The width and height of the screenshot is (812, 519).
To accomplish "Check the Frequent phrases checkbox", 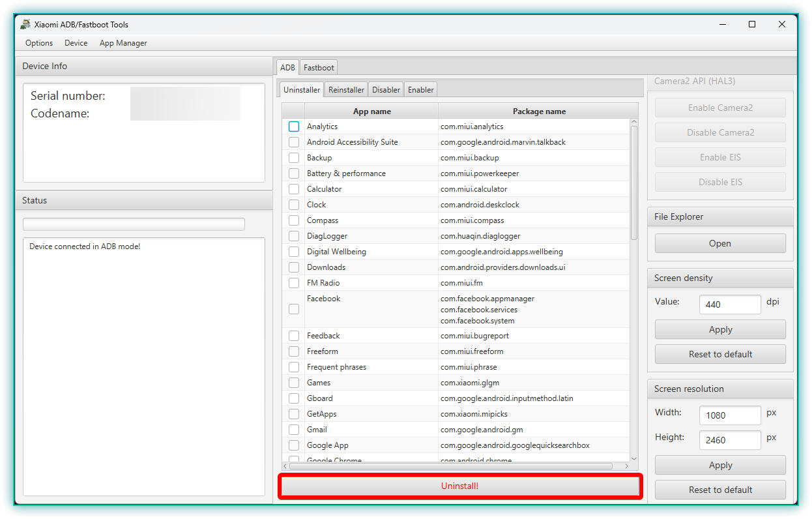I will 294,367.
